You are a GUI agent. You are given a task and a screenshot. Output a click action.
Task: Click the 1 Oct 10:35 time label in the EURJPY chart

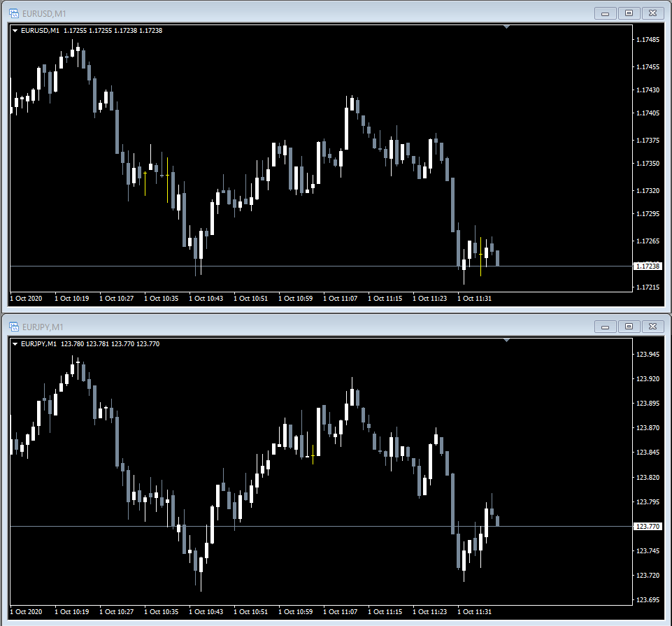click(x=161, y=612)
